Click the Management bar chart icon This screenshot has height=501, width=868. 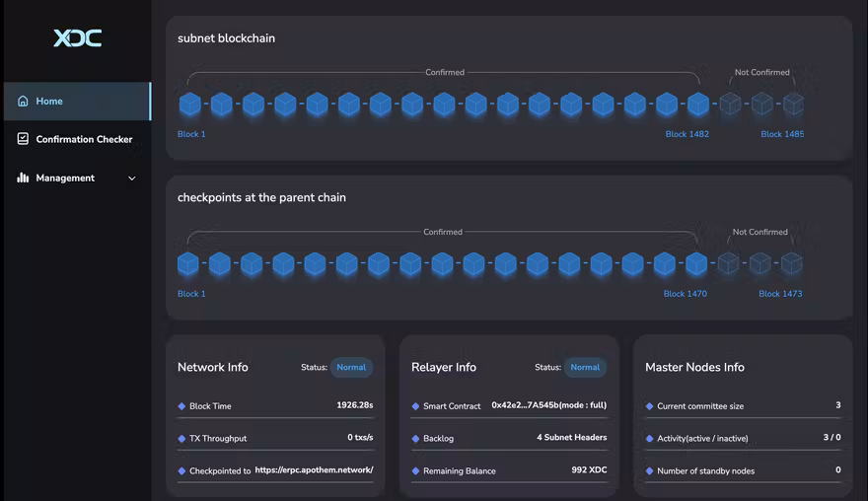click(x=23, y=178)
